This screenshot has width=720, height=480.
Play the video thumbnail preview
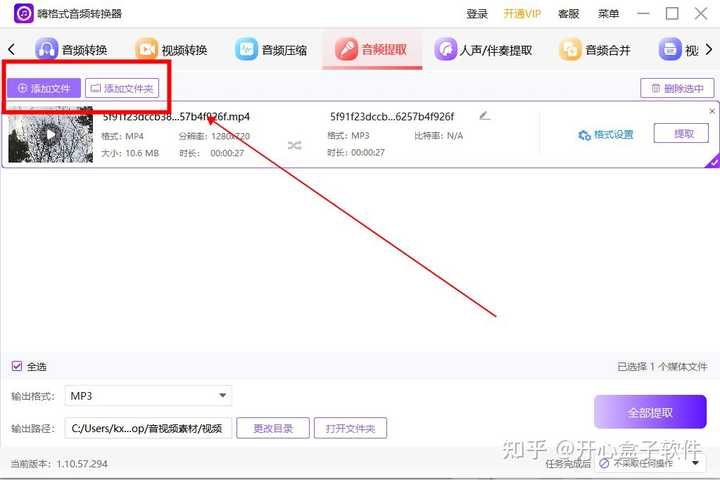click(51, 135)
